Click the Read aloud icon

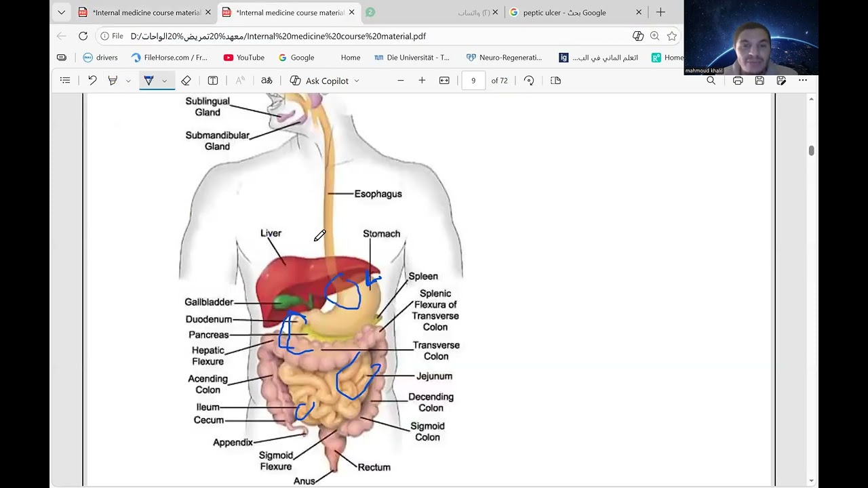click(240, 81)
